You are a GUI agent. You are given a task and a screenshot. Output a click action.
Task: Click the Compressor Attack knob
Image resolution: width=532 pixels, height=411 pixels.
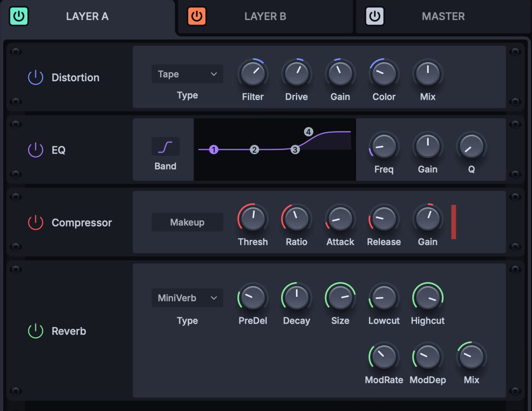pyautogui.click(x=340, y=219)
